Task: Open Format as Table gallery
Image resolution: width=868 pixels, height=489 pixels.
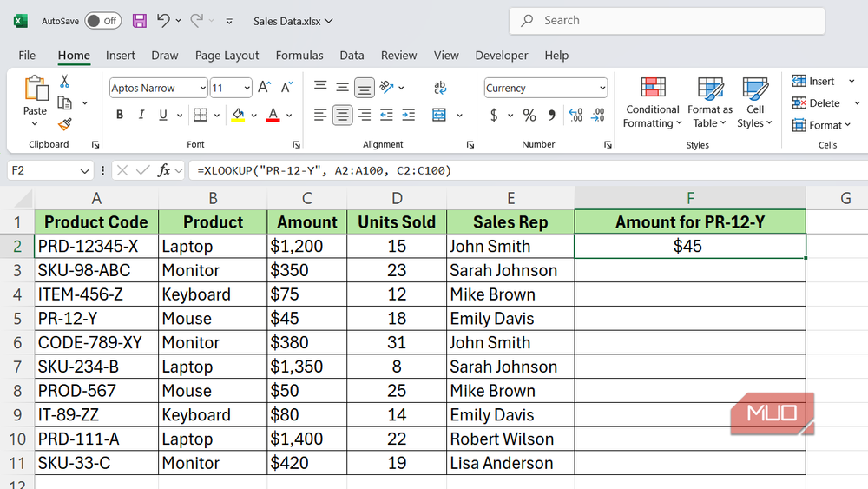Action: pos(710,103)
